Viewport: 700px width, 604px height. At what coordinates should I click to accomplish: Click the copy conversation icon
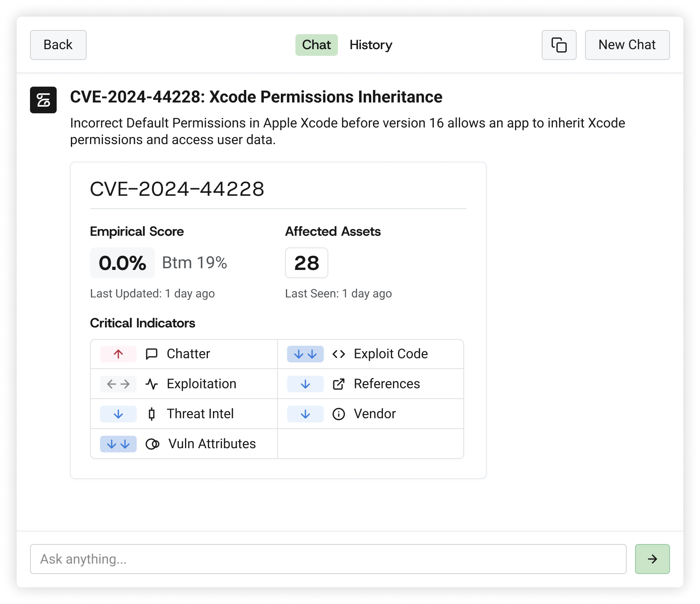tap(559, 45)
